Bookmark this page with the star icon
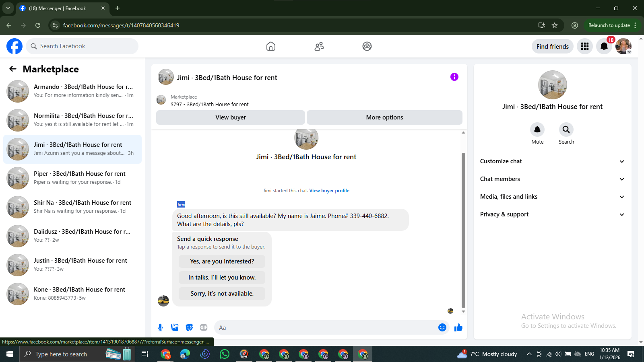Image resolution: width=644 pixels, height=362 pixels. [x=555, y=25]
